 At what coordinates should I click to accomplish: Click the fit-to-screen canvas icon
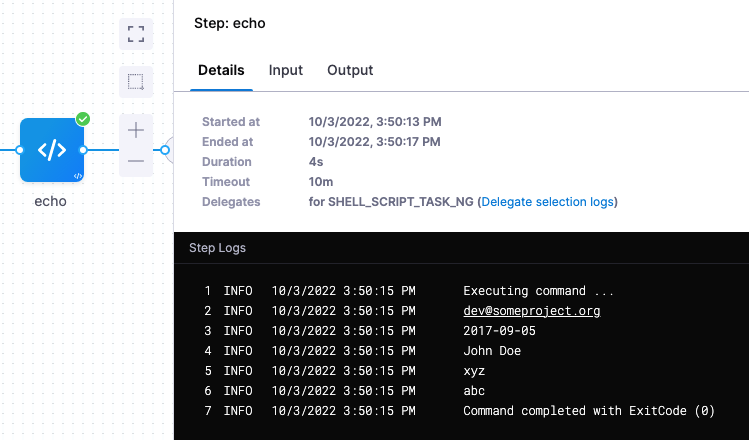point(136,32)
